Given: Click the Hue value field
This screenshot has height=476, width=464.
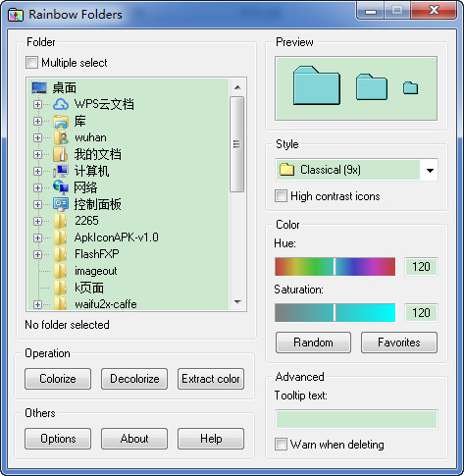Looking at the screenshot, I should point(421,267).
